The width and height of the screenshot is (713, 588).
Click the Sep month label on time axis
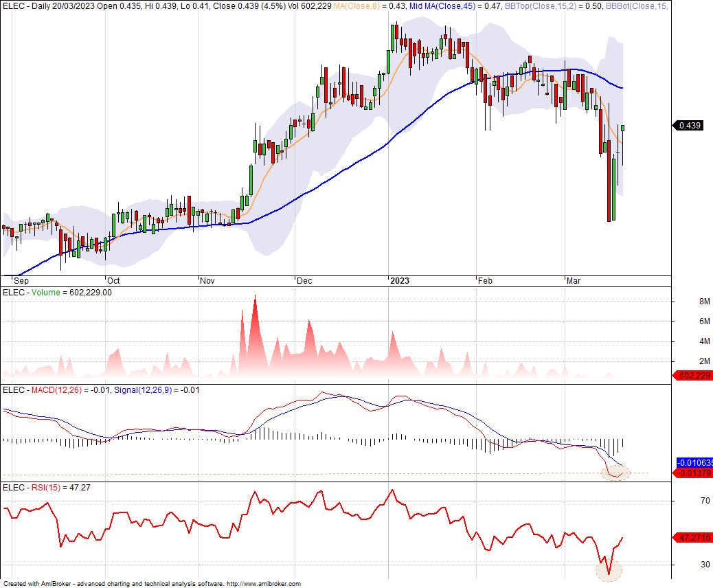click(x=23, y=281)
